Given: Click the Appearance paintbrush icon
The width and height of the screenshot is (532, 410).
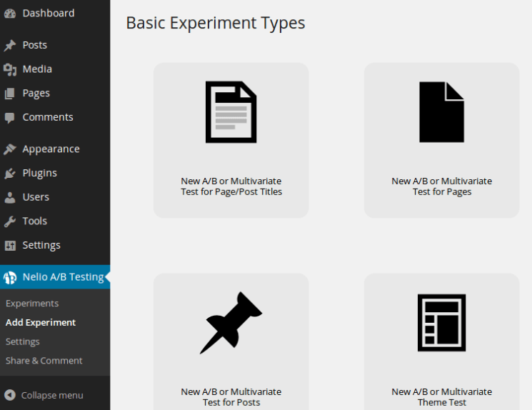Looking at the screenshot, I should pyautogui.click(x=10, y=149).
